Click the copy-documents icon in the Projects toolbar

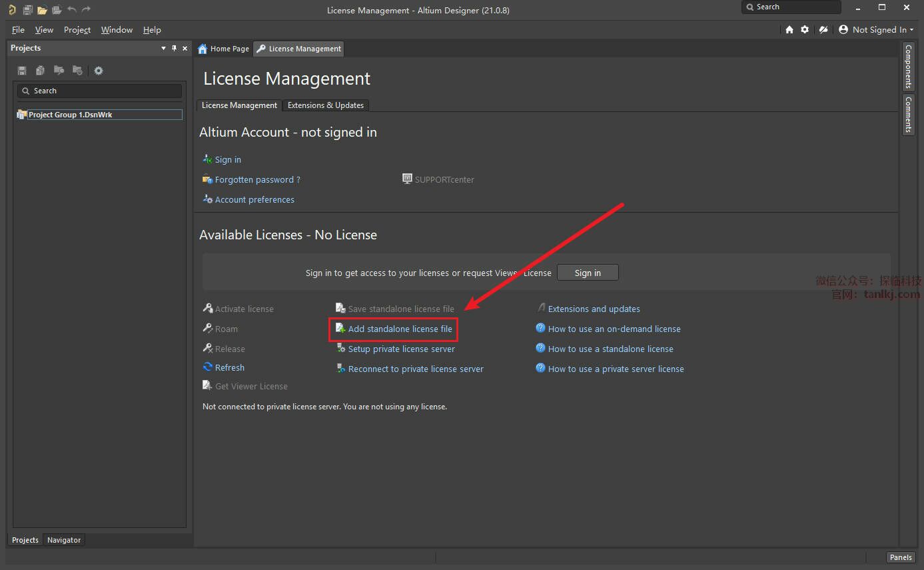(x=41, y=71)
